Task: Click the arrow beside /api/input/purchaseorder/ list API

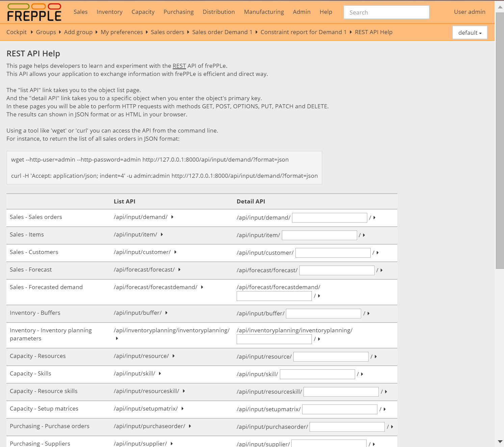Action: click(190, 426)
